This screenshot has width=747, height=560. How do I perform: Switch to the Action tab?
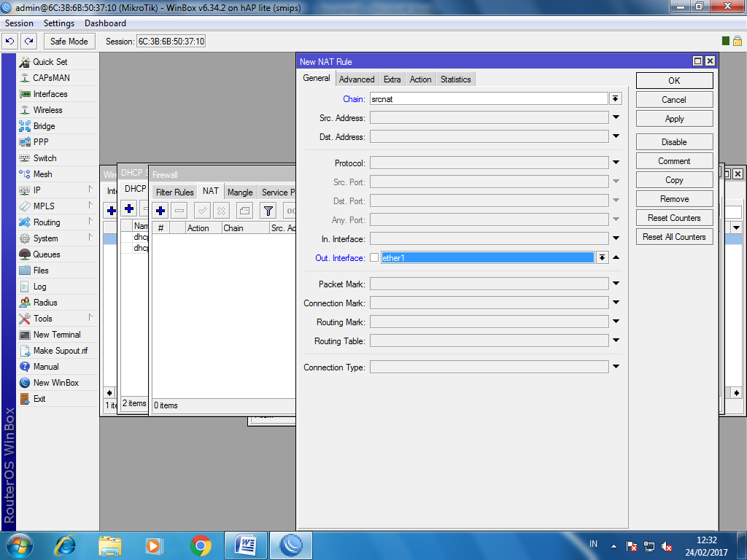coord(421,79)
